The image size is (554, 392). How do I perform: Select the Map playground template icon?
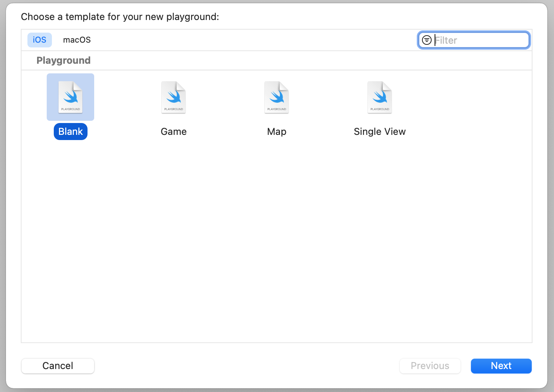(277, 97)
